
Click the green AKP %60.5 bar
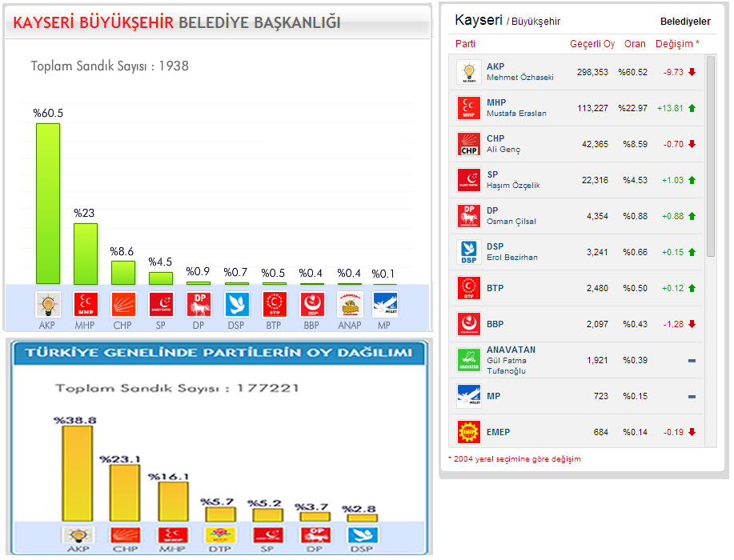tap(48, 203)
